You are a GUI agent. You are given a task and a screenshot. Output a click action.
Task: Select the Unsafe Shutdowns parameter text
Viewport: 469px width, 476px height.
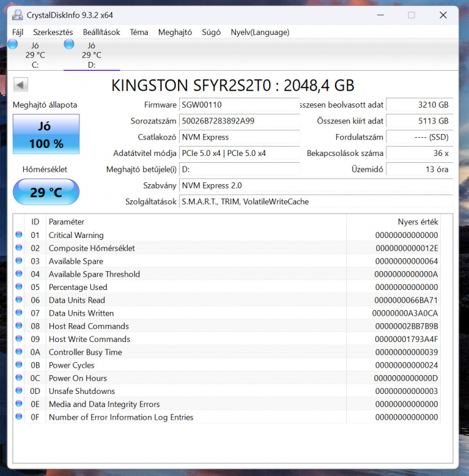[x=82, y=391]
